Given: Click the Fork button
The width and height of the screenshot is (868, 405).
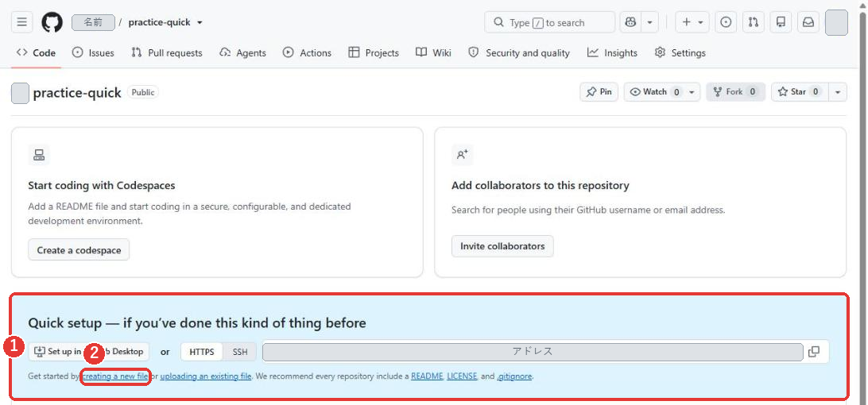Looking at the screenshot, I should 735,92.
